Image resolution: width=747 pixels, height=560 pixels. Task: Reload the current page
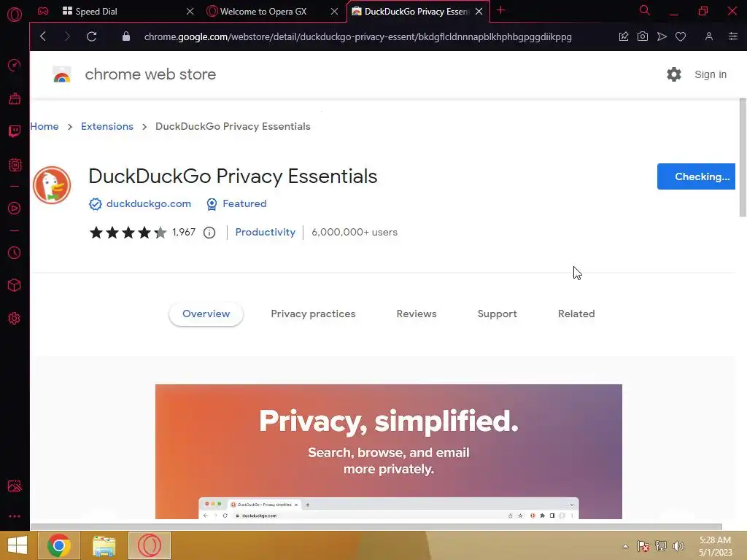pos(91,36)
